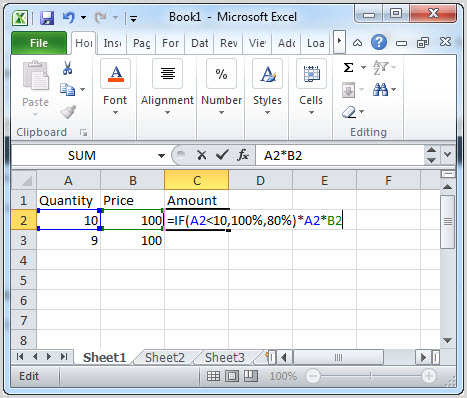Select the Format Painter brush icon
The image size is (467, 398).
(68, 112)
